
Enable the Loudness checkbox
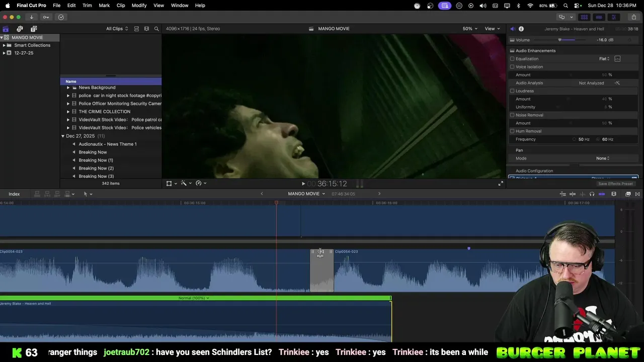click(x=512, y=91)
